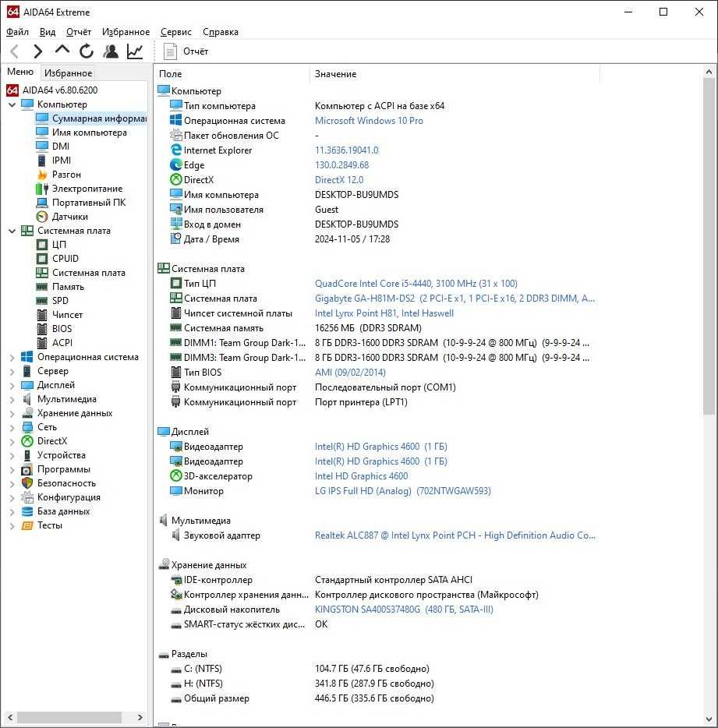
Task: Click the Память memory icon in tree
Action: click(42, 287)
